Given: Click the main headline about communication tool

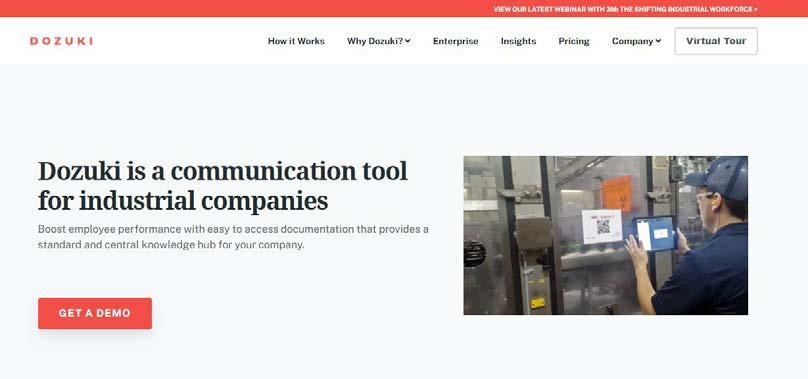Looking at the screenshot, I should click(223, 186).
